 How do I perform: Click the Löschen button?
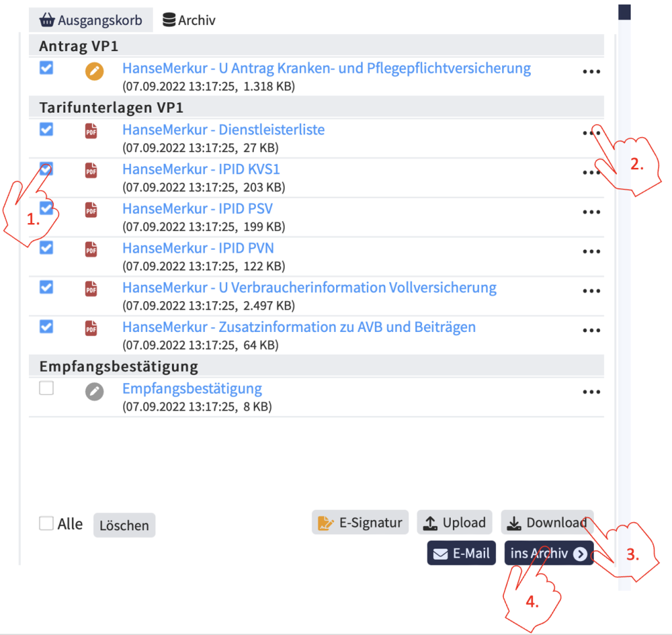click(124, 525)
